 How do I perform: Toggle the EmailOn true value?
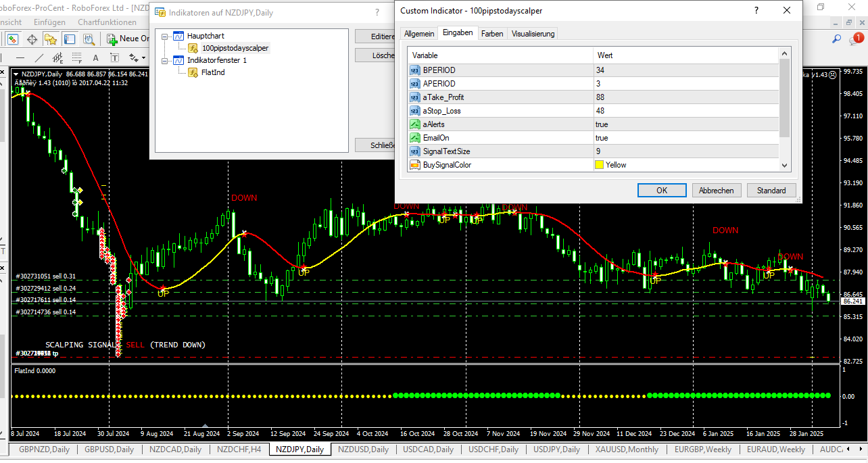(686, 138)
